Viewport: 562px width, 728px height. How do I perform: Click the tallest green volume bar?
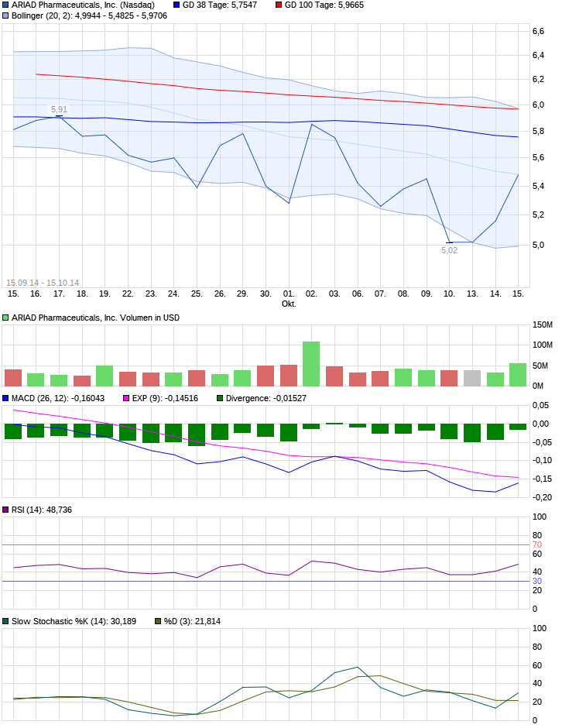pyautogui.click(x=311, y=364)
